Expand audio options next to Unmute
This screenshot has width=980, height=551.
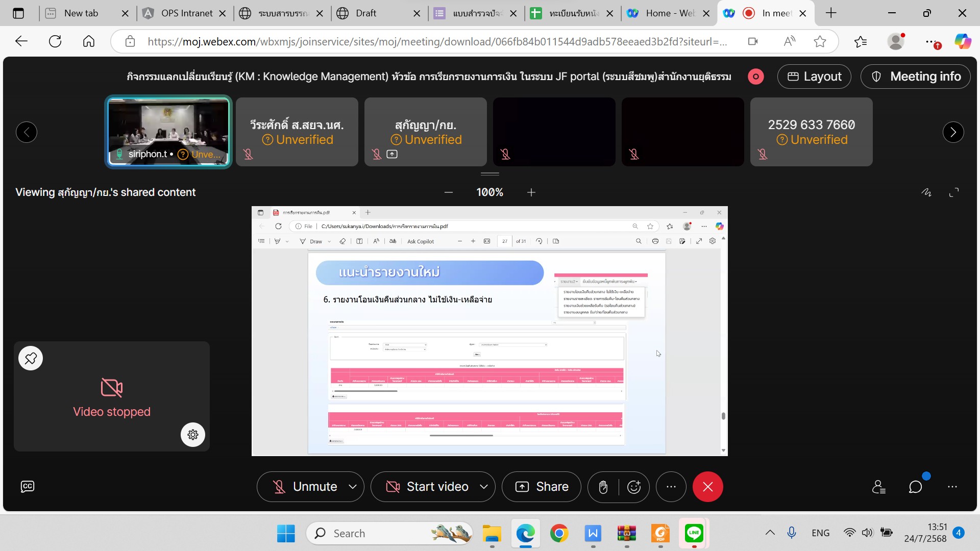pos(353,487)
